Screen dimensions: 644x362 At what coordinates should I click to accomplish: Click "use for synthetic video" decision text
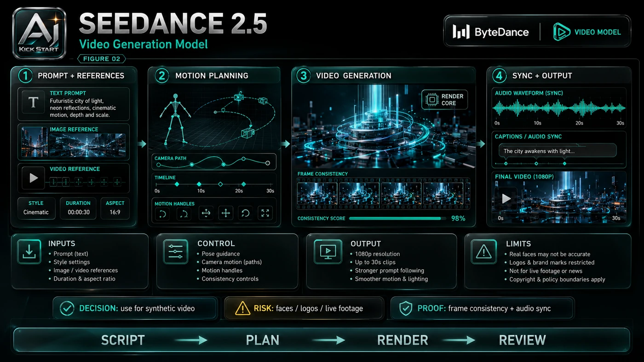pyautogui.click(x=157, y=309)
